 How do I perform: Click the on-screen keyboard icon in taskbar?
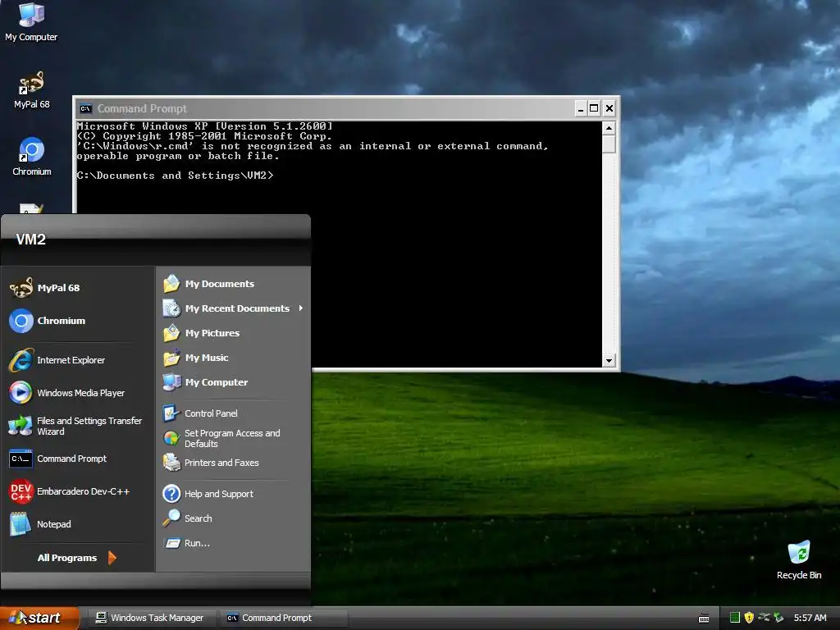(704, 619)
